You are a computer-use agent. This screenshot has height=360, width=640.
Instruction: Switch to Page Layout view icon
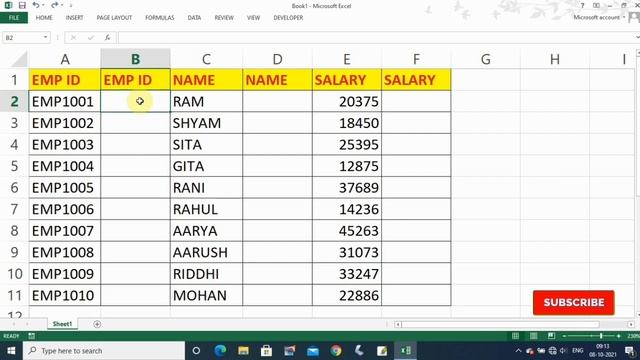pyautogui.click(x=533, y=336)
